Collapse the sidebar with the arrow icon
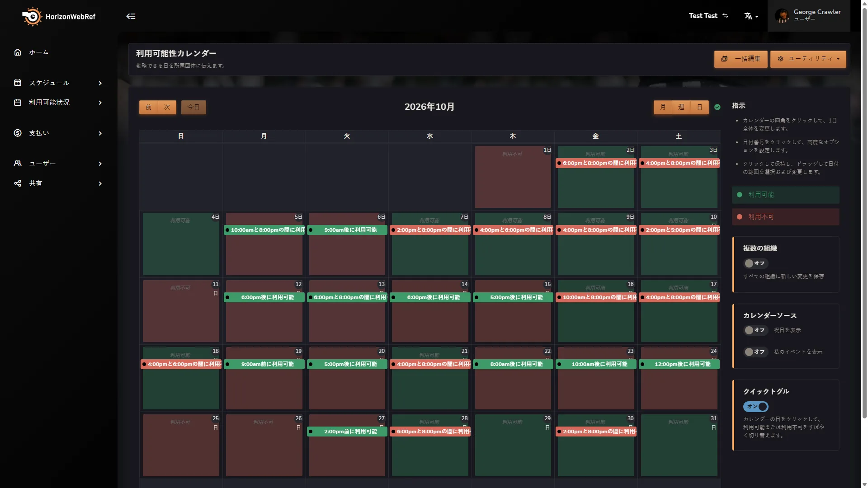The image size is (868, 488). coord(131,16)
